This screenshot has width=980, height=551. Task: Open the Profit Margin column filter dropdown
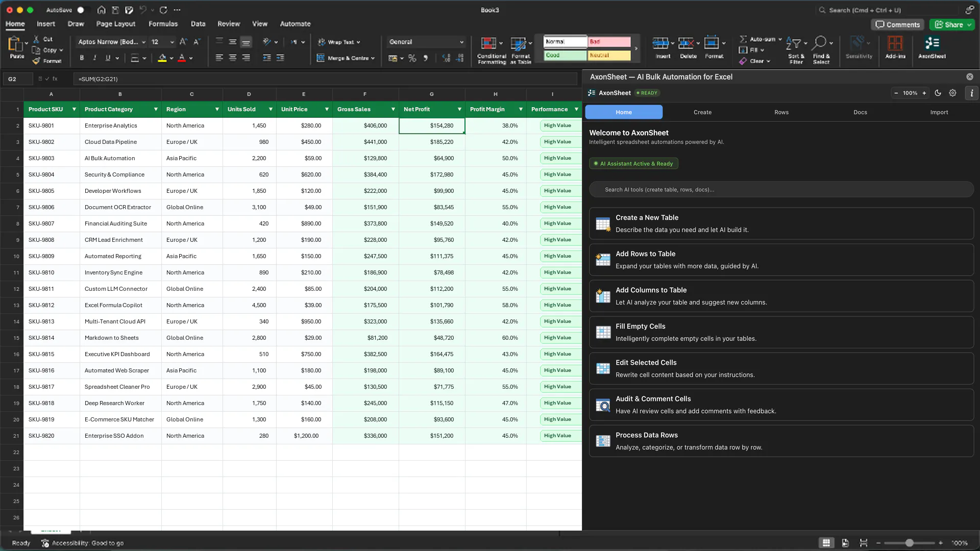pyautogui.click(x=521, y=110)
